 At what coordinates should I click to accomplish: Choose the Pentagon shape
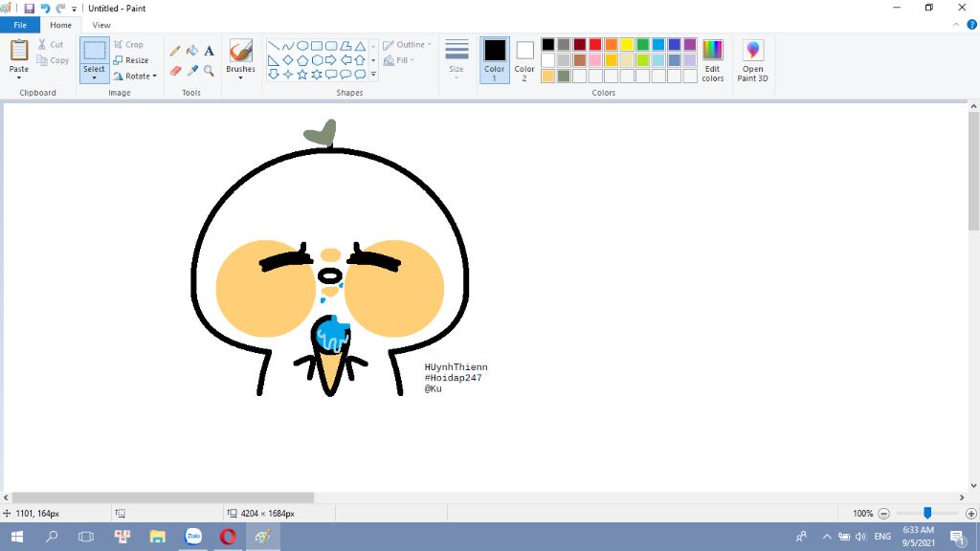(x=301, y=60)
